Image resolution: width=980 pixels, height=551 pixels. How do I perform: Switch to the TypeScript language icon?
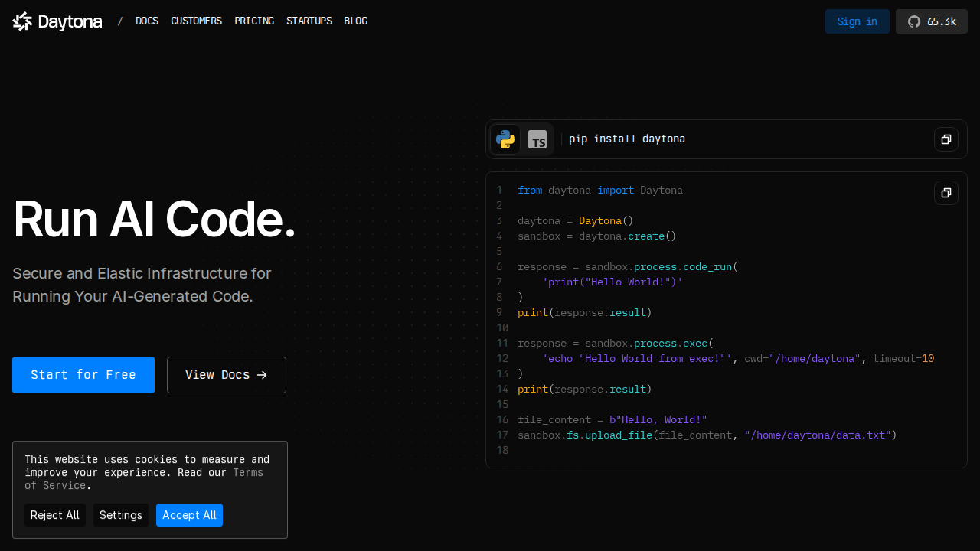(x=537, y=139)
